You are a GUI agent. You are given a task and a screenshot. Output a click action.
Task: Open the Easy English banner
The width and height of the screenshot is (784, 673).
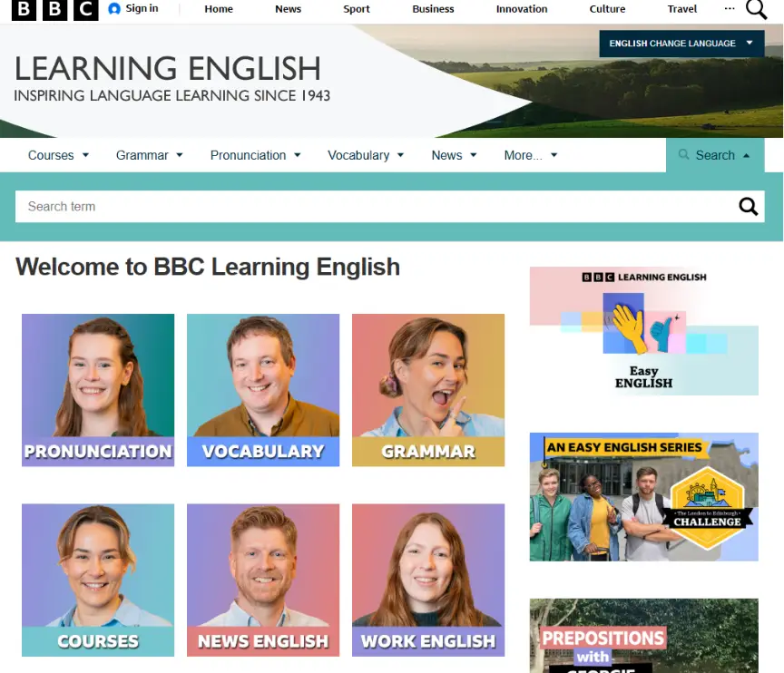pos(643,331)
